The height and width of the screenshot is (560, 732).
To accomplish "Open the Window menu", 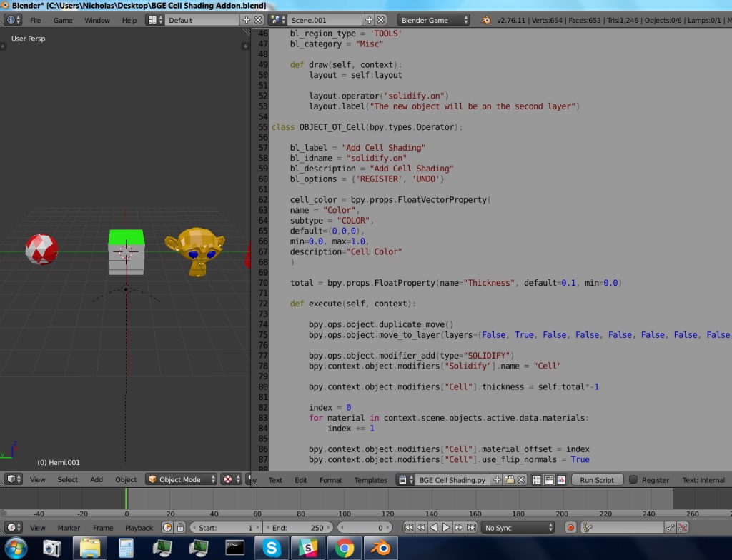I will [97, 20].
